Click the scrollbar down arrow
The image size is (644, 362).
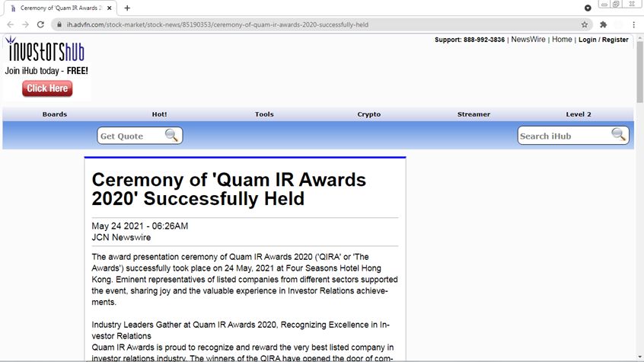coord(640,357)
